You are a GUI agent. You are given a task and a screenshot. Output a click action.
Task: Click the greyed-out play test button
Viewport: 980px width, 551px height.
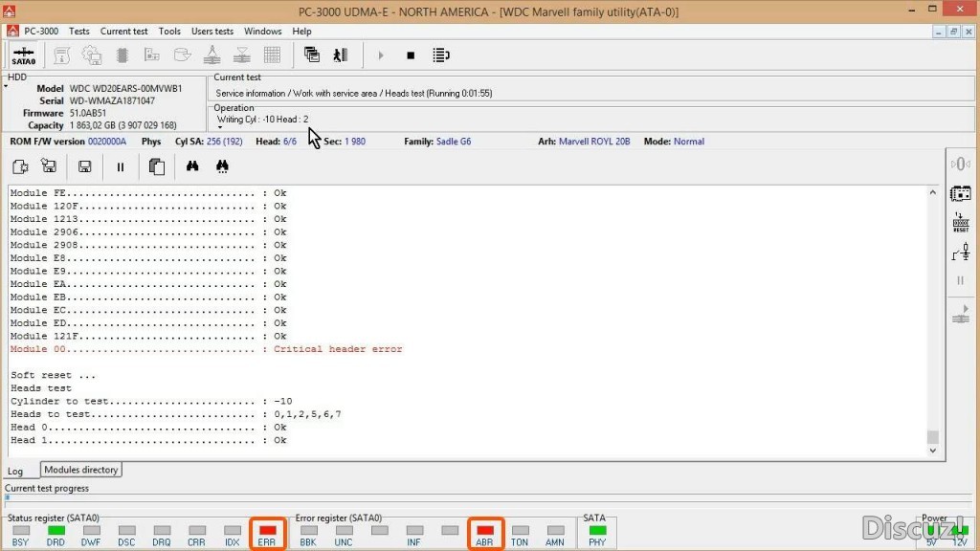381,55
